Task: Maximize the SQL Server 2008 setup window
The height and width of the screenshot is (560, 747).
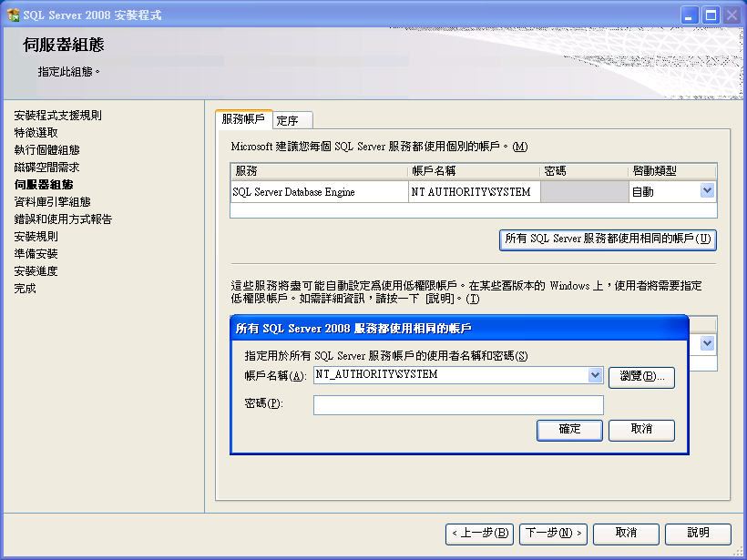Action: click(711, 15)
